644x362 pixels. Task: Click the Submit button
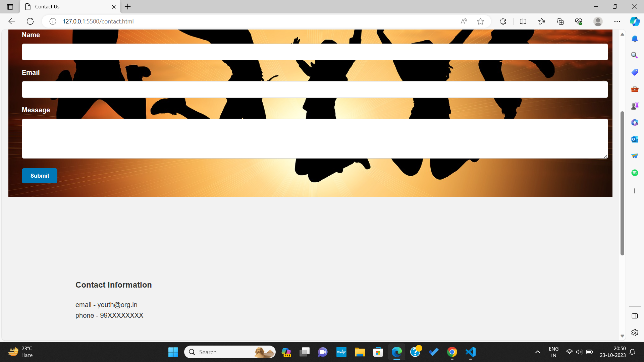40,176
